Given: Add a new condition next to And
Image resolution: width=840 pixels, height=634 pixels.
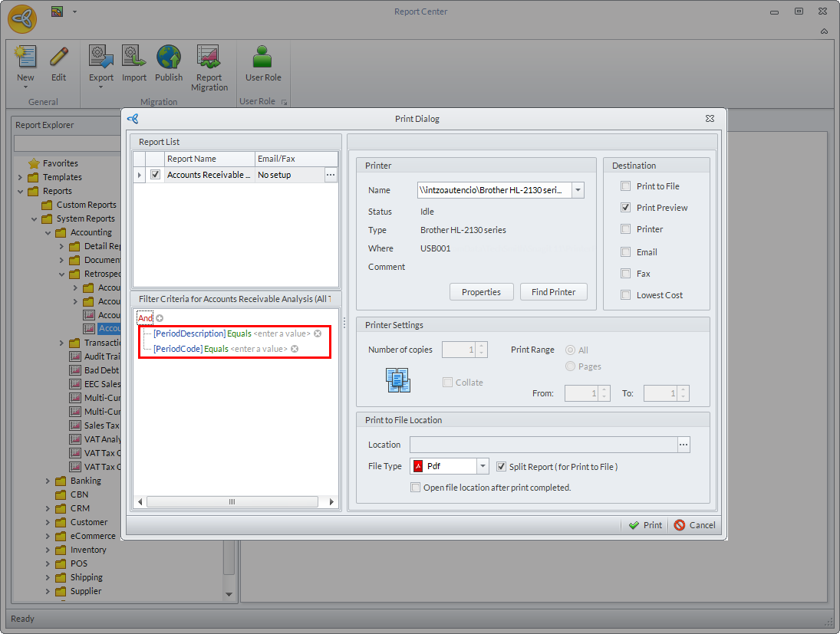Looking at the screenshot, I should [160, 318].
